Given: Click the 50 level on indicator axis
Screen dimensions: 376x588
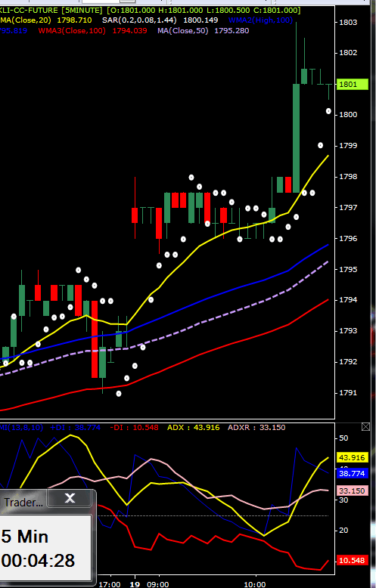Looking at the screenshot, I should pos(343,438).
